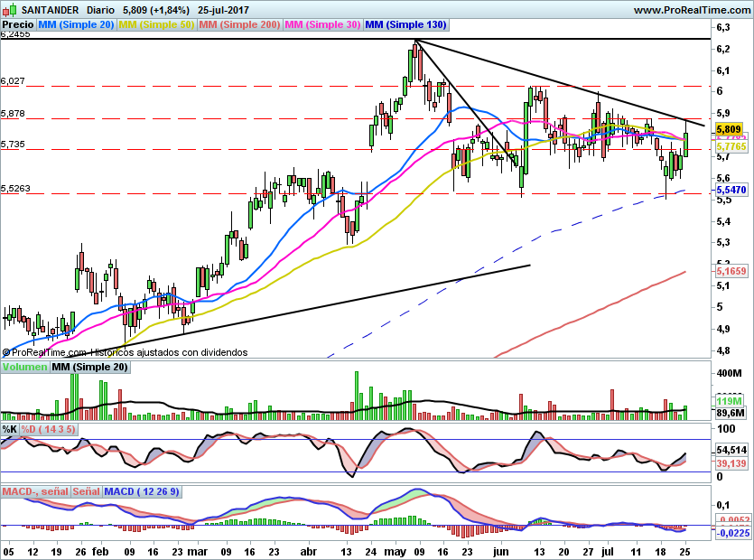Click the 5,1659 moving average price tag
Screen dimensions: 754x560
coord(731,271)
